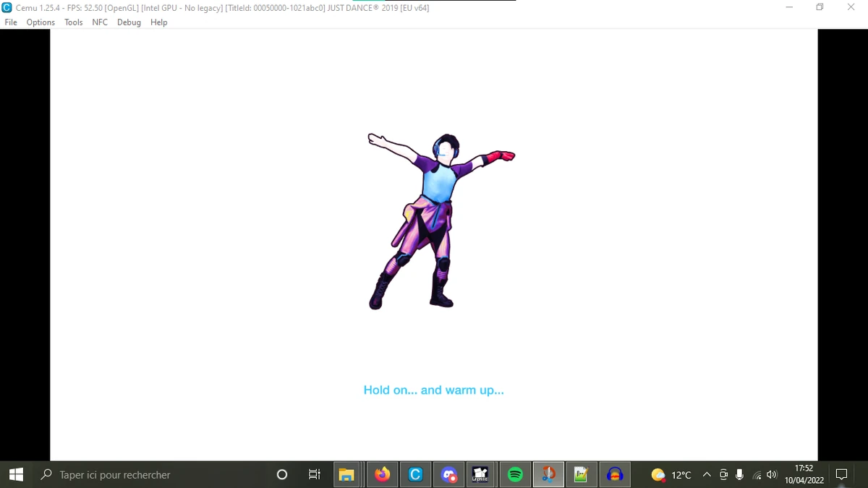
Task: Select the Cemu icon in the taskbar
Action: click(x=415, y=474)
